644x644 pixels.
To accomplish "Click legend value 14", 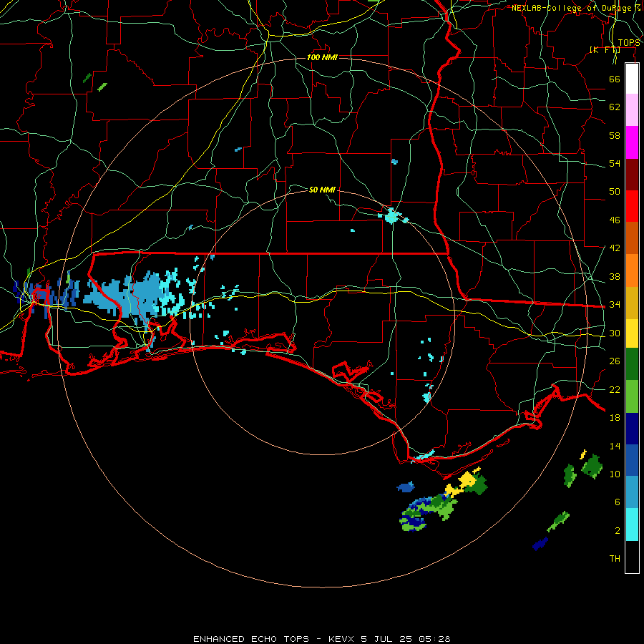I will [x=615, y=446].
